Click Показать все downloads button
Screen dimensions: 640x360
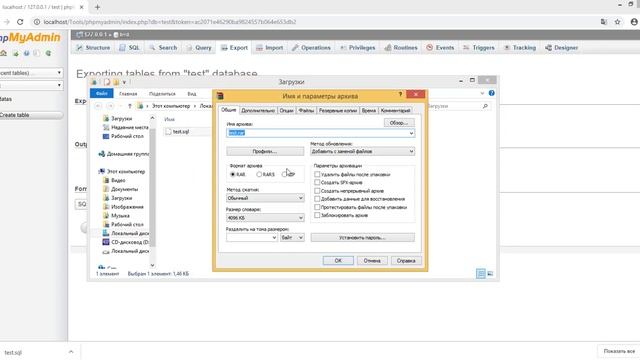(x=619, y=351)
